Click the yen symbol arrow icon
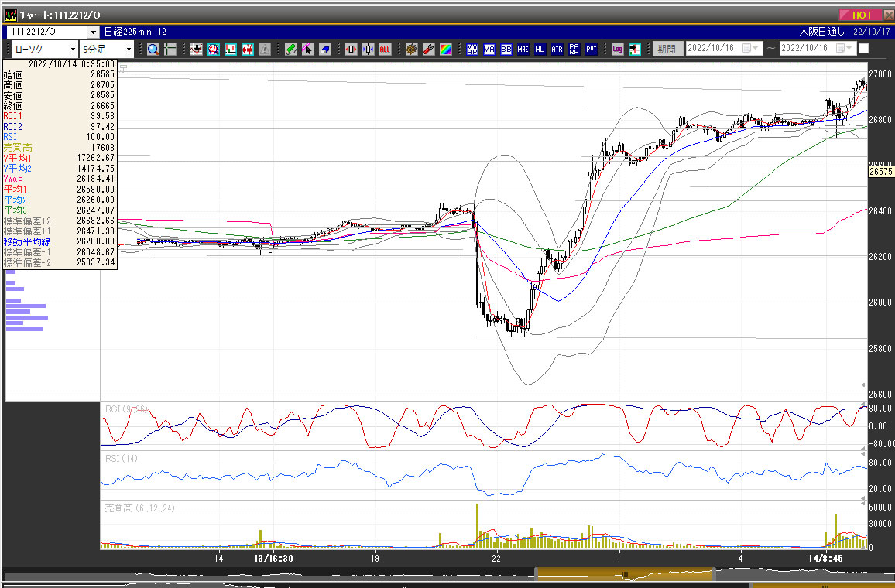This screenshot has height=588, width=895. coord(248,50)
